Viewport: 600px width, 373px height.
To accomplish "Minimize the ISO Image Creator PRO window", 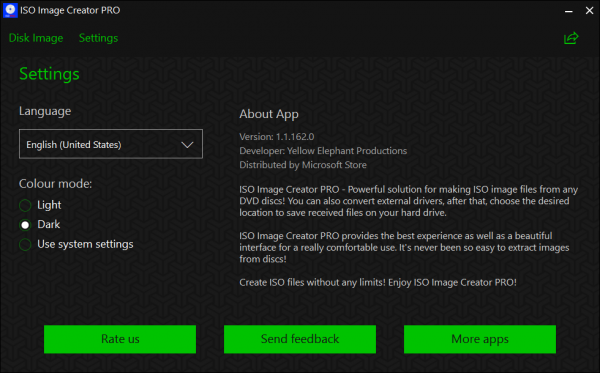I will click(x=569, y=11).
